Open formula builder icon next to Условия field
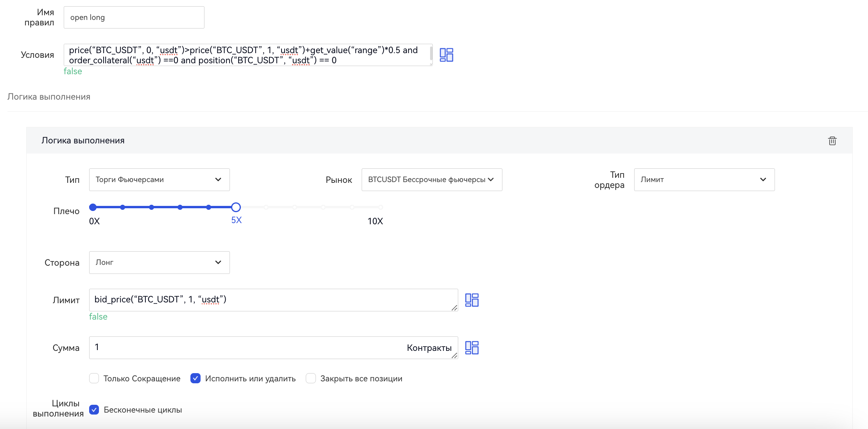The image size is (868, 429). pyautogui.click(x=446, y=55)
